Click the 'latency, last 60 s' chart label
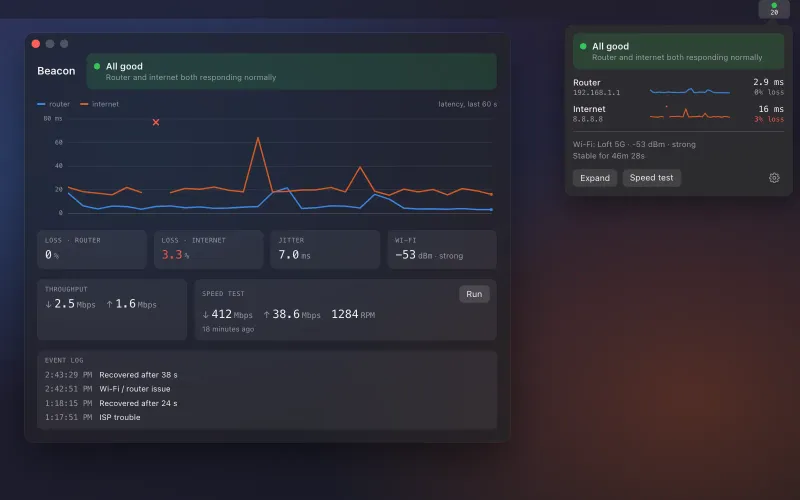Screen dimensions: 800x500 click(x=467, y=104)
